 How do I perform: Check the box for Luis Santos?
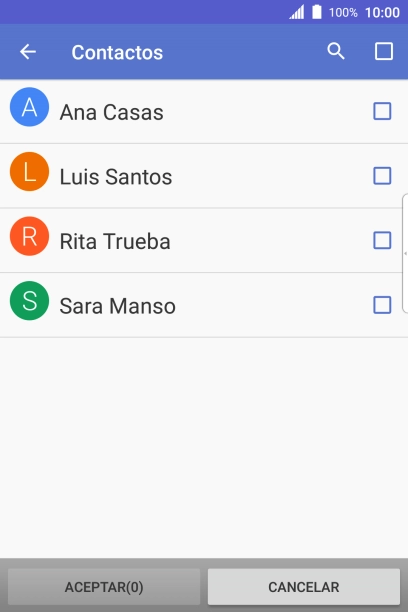[x=382, y=176]
